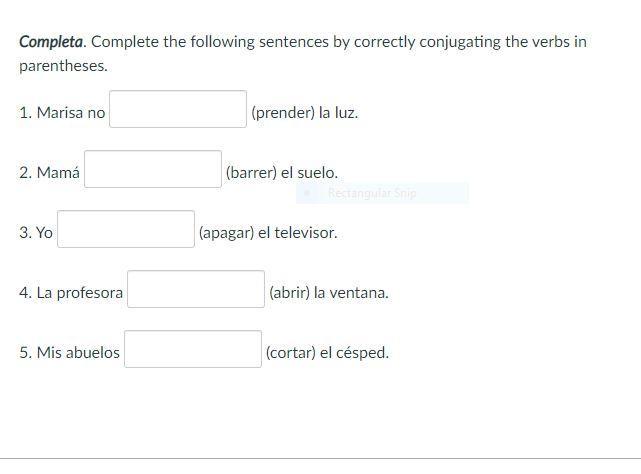
Task: Click the text "(abrir) la ventana."
Action: (x=329, y=293)
